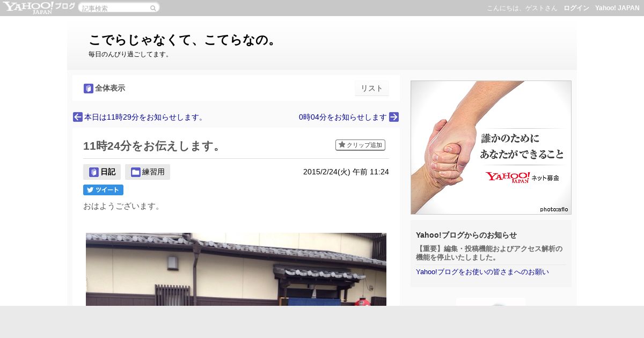Go to Yahoo! JAPAN top link
The width and height of the screenshot is (644, 338).
pos(617,8)
